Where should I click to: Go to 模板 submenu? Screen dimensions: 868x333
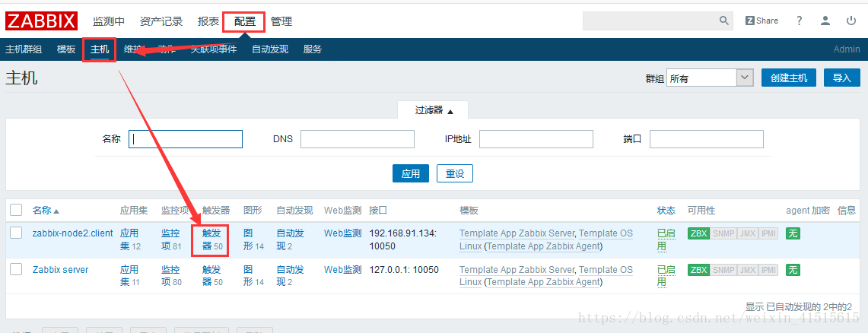click(x=66, y=49)
